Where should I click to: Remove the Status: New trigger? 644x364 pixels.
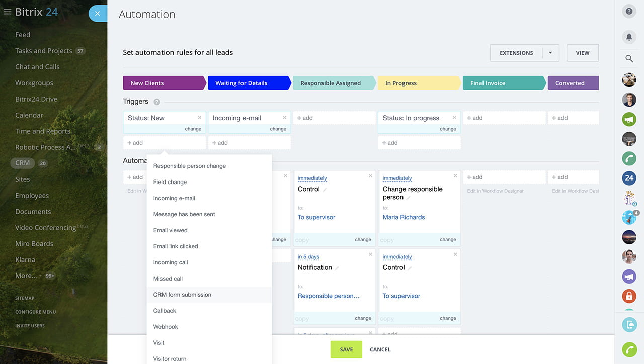pos(200,118)
